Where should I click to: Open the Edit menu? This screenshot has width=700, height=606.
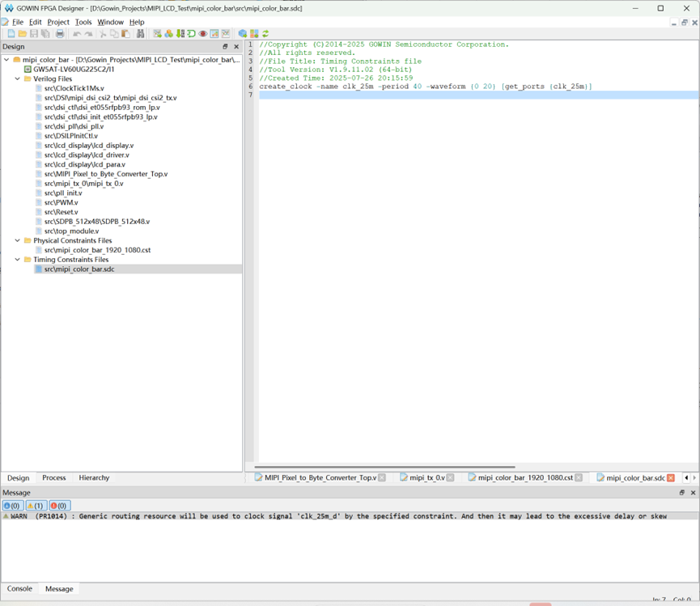coord(36,22)
